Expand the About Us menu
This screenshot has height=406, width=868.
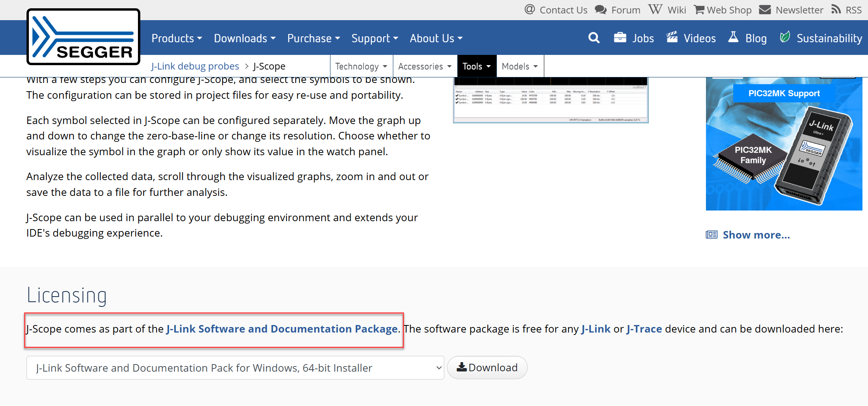[436, 38]
